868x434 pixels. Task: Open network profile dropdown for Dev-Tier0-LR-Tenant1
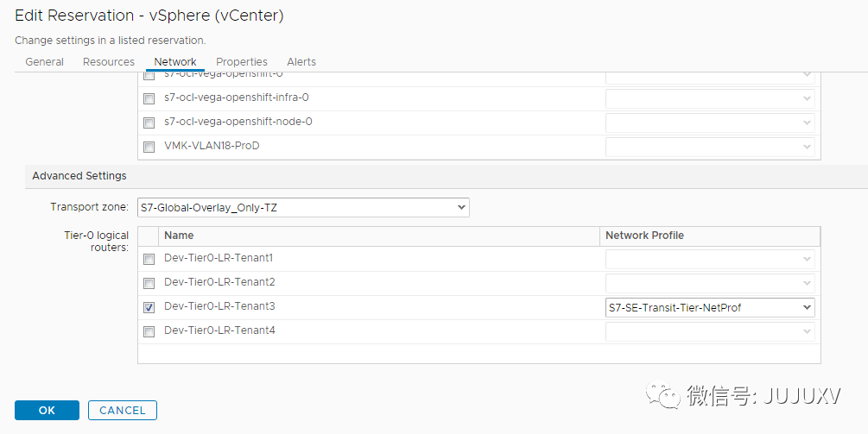710,259
